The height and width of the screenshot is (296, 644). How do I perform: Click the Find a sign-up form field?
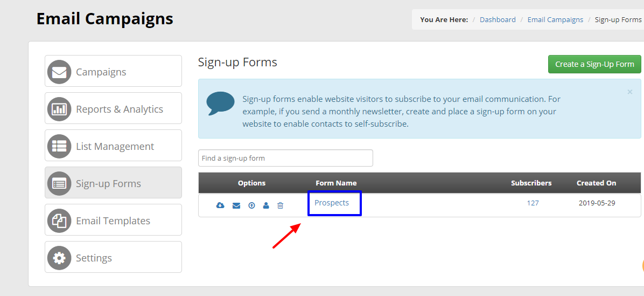click(285, 158)
